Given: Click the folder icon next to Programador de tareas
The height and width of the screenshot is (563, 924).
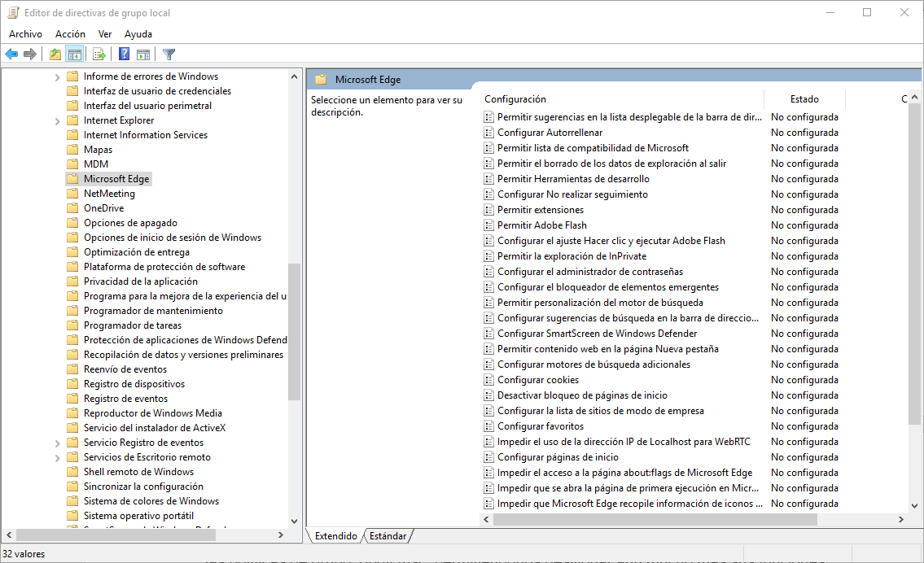Looking at the screenshot, I should (x=72, y=325).
